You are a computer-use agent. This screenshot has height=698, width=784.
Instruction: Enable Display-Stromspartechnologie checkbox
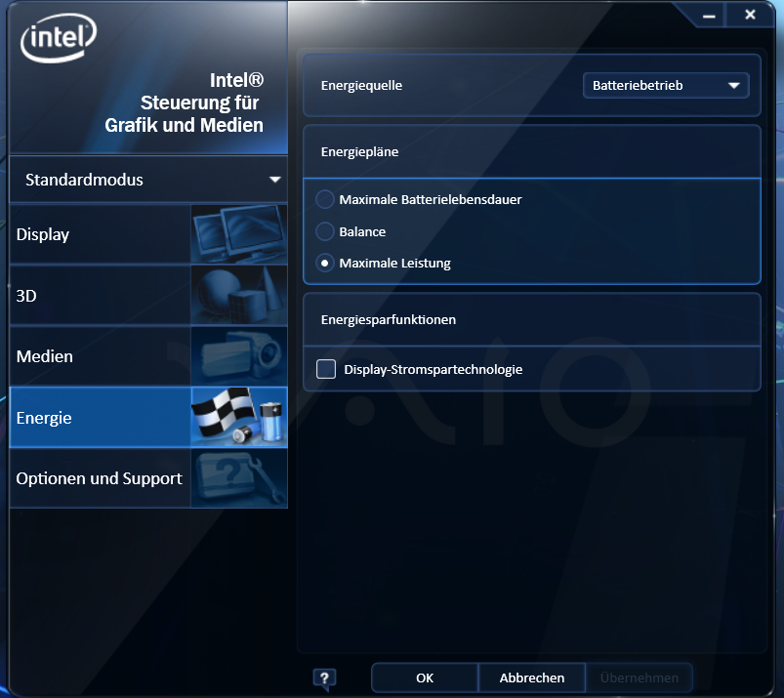coord(326,369)
